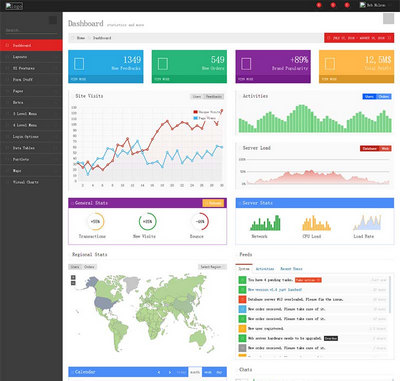Open the Login Options sidebar item
The height and width of the screenshot is (381, 400).
pyautogui.click(x=31, y=136)
